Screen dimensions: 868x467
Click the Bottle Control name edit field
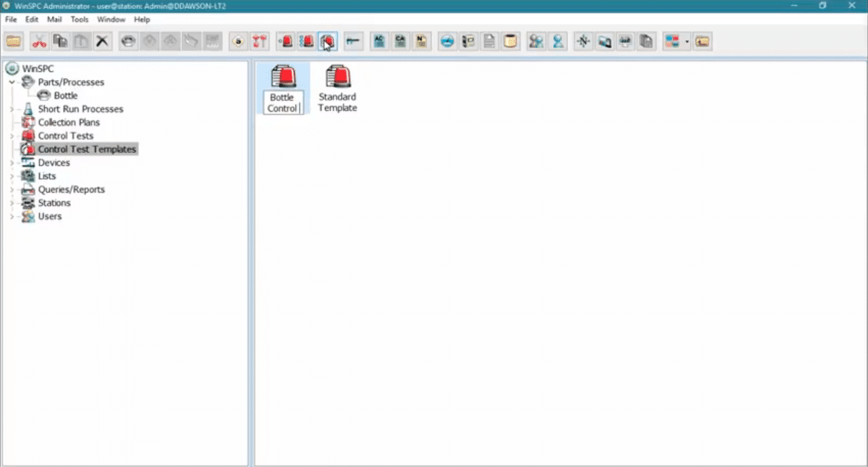(283, 103)
